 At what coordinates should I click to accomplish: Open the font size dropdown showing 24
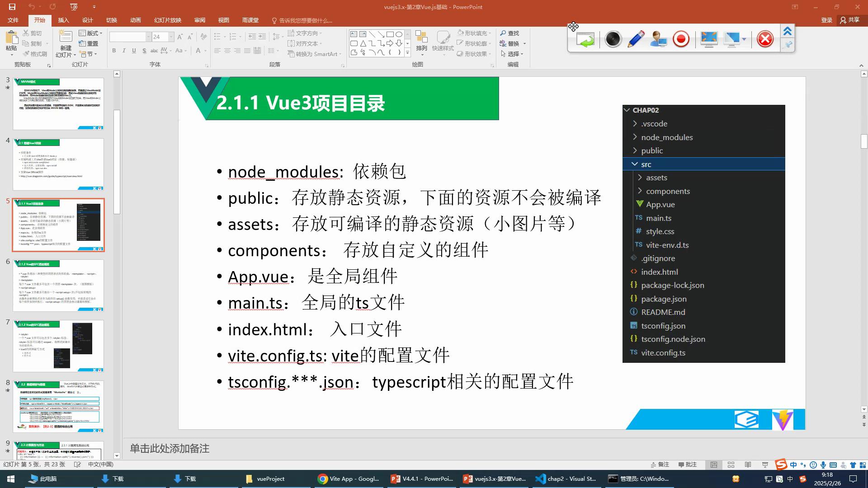[x=171, y=37]
